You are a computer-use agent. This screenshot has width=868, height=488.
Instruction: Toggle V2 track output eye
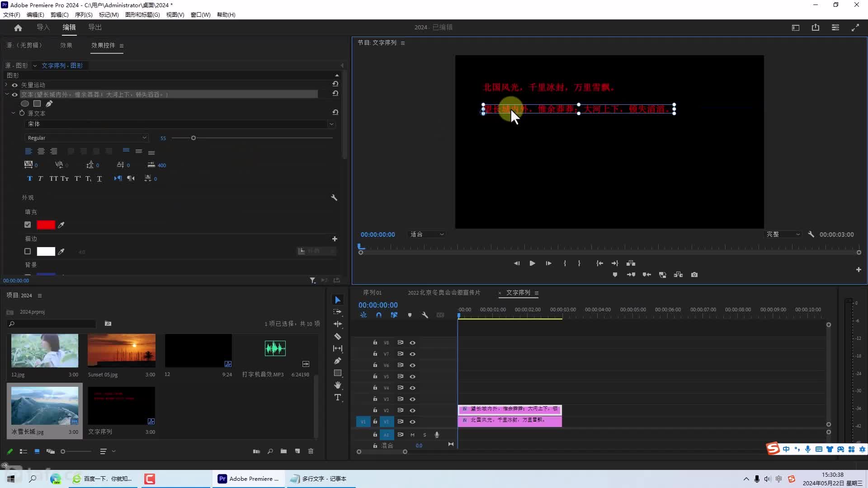[x=412, y=410]
